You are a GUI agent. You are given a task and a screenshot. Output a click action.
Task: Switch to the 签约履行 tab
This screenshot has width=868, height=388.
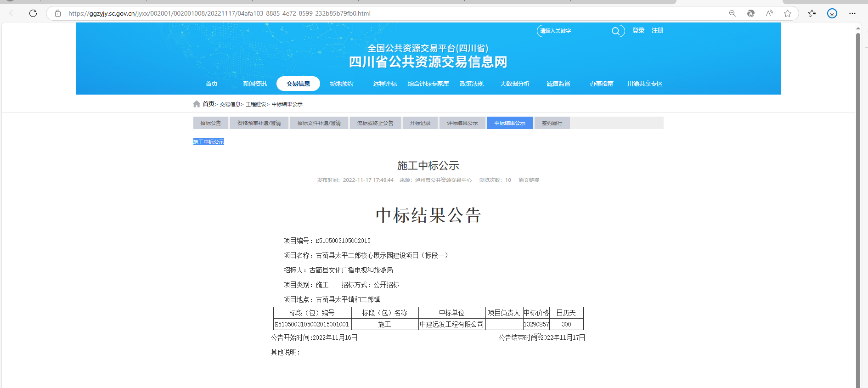point(552,123)
